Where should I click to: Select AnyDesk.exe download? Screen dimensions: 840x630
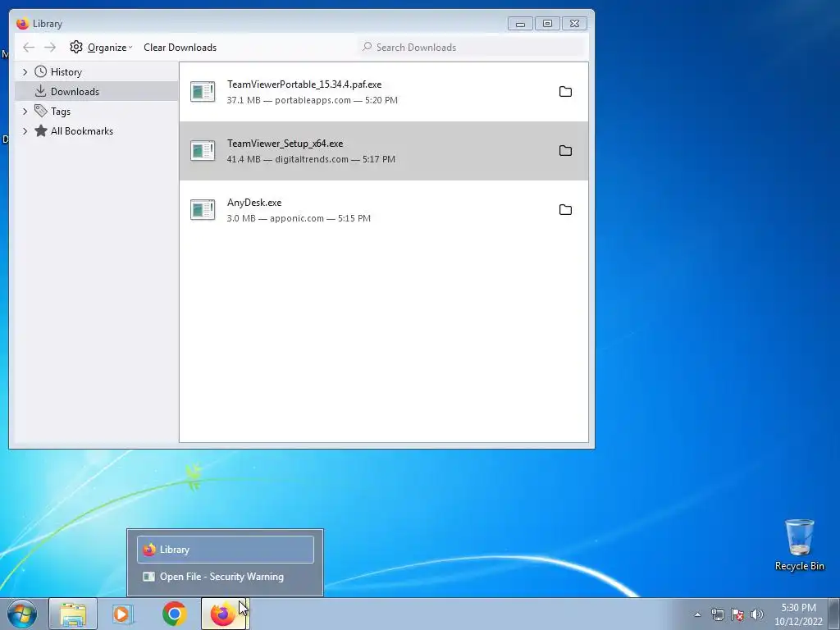click(384, 209)
